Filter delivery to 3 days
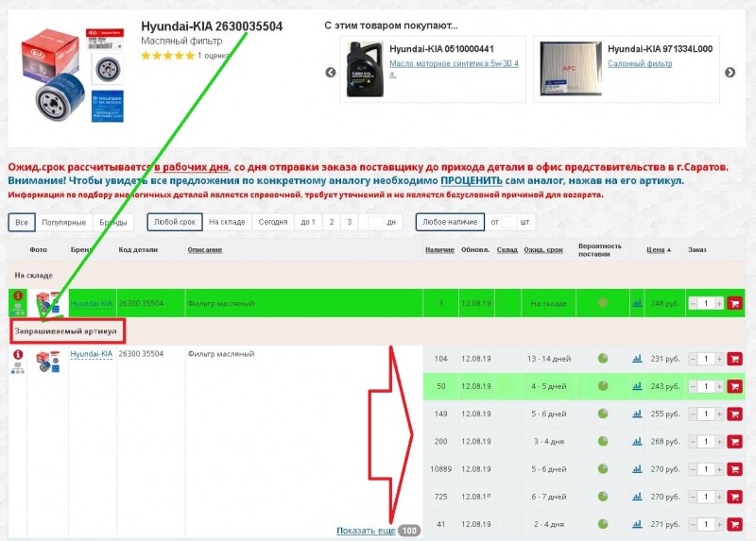 [x=350, y=222]
